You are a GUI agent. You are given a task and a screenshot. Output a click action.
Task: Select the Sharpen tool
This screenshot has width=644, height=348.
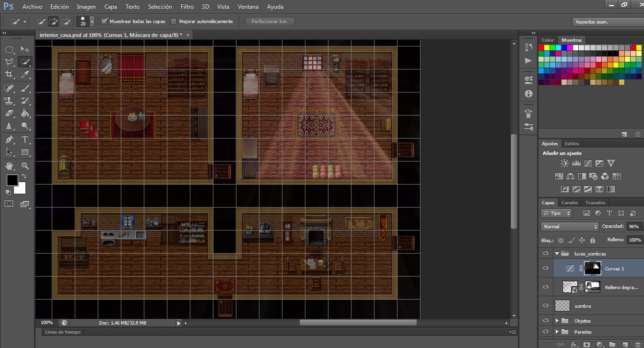tap(9, 126)
